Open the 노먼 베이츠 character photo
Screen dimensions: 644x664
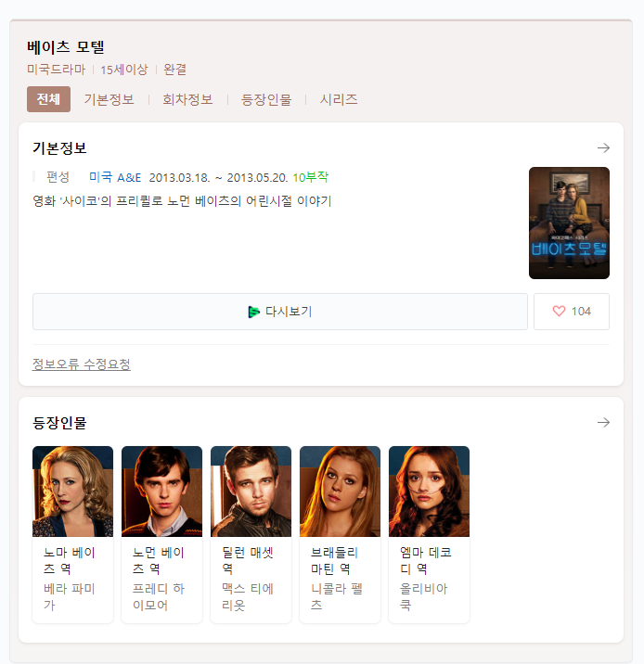[x=161, y=492]
